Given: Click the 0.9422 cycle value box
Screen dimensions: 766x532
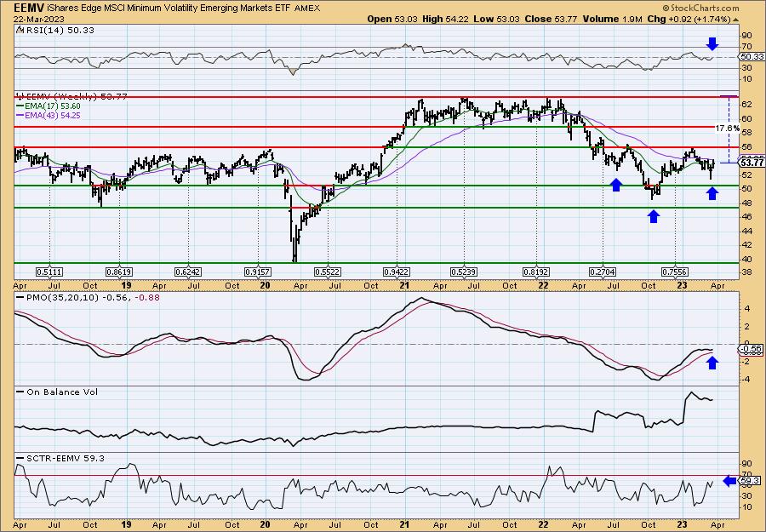Looking at the screenshot, I should coord(397,272).
